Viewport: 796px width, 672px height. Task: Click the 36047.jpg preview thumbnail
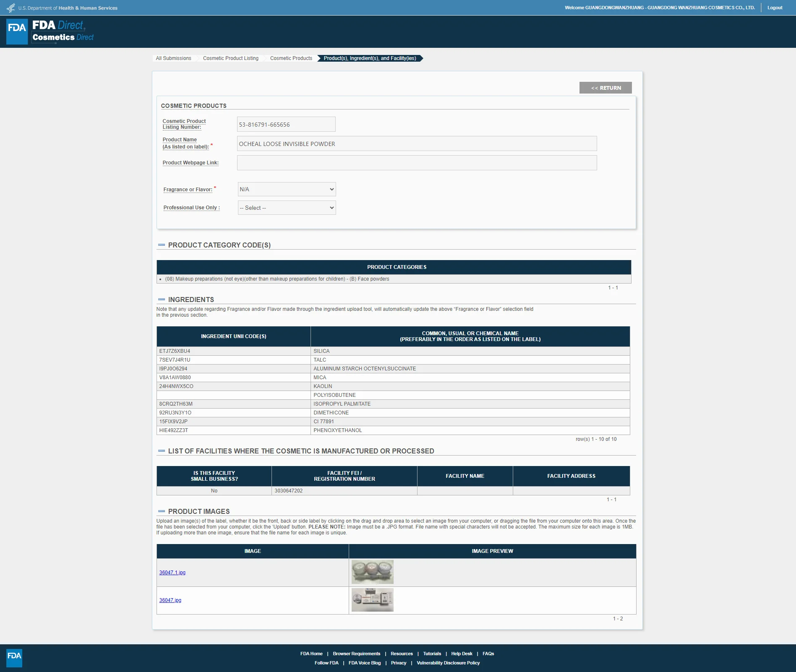pyautogui.click(x=373, y=600)
